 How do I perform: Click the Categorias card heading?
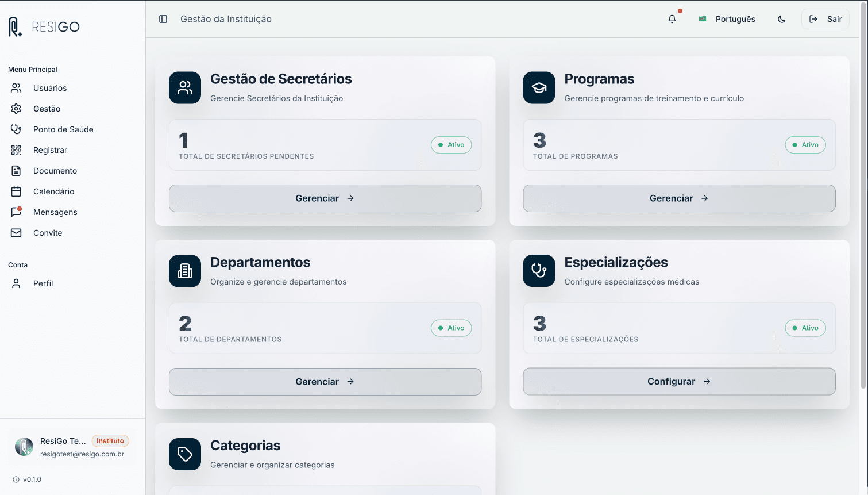(245, 446)
